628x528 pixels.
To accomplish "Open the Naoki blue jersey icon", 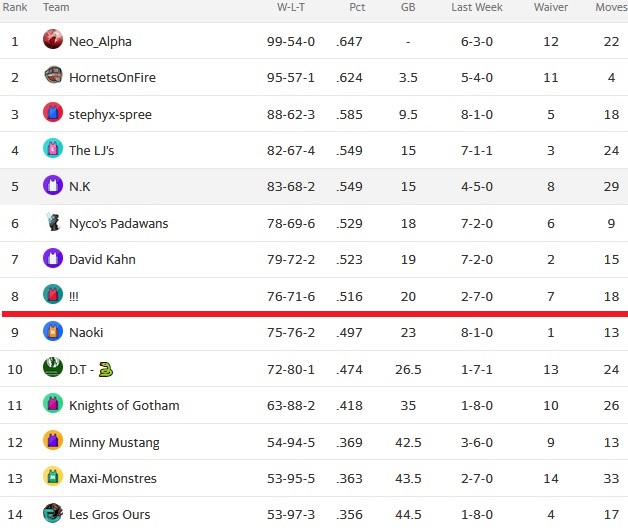I will coord(53,331).
